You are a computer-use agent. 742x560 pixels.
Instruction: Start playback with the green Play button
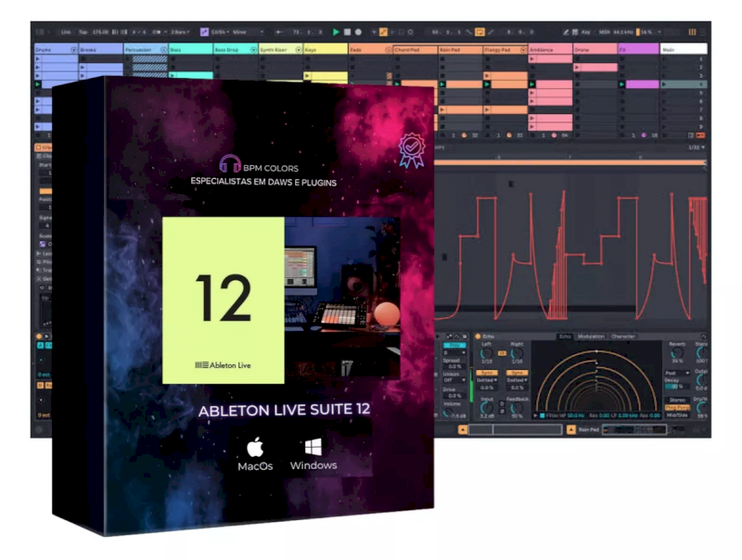(336, 32)
